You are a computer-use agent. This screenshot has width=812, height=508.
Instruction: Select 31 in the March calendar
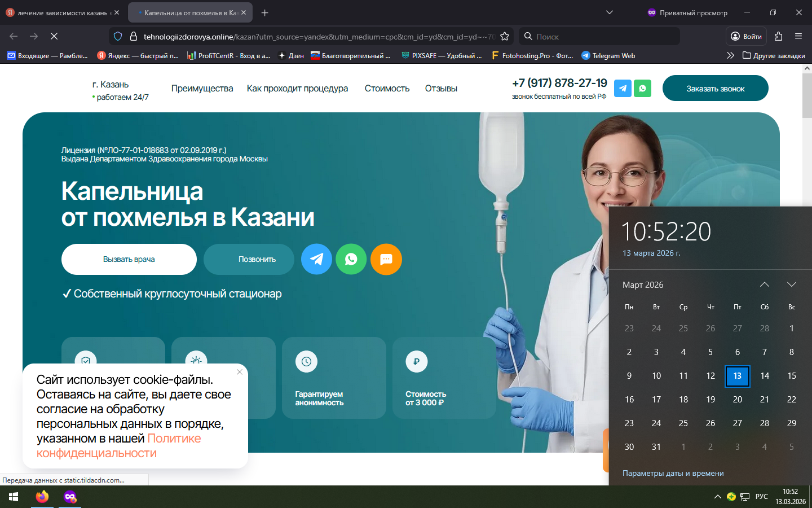point(656,446)
